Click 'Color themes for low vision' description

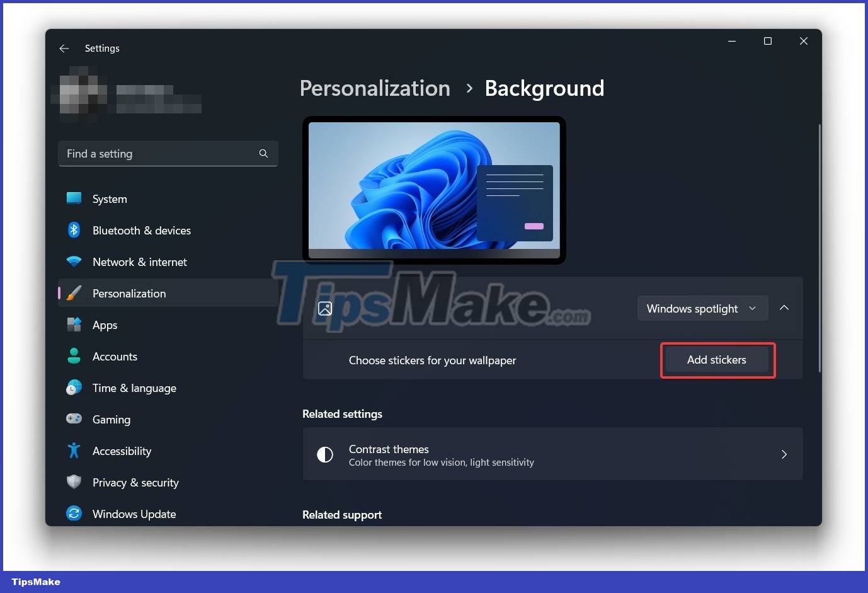tap(442, 463)
